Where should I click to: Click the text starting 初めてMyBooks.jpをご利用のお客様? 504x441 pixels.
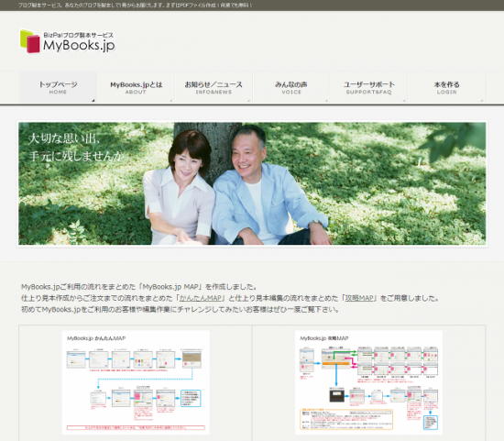pos(180,310)
